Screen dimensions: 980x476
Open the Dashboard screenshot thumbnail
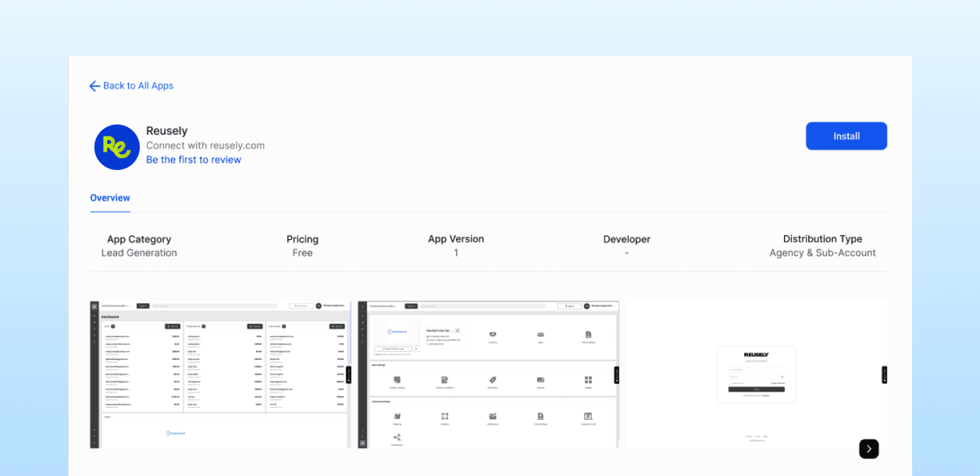point(220,375)
